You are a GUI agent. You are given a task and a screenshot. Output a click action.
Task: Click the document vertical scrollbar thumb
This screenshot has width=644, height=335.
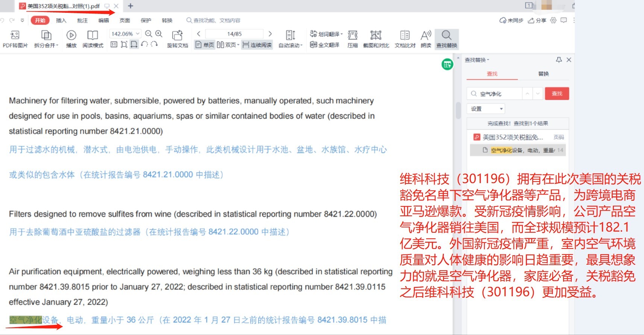(458, 110)
